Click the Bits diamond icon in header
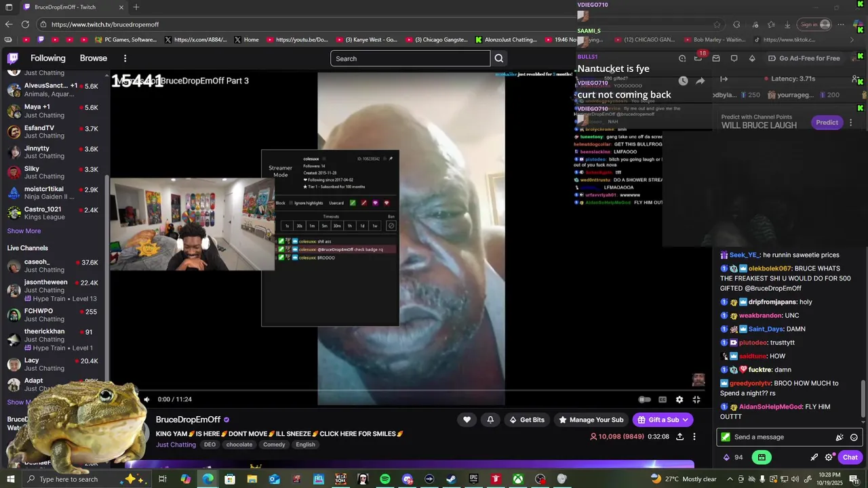The height and width of the screenshot is (488, 868). (752, 58)
